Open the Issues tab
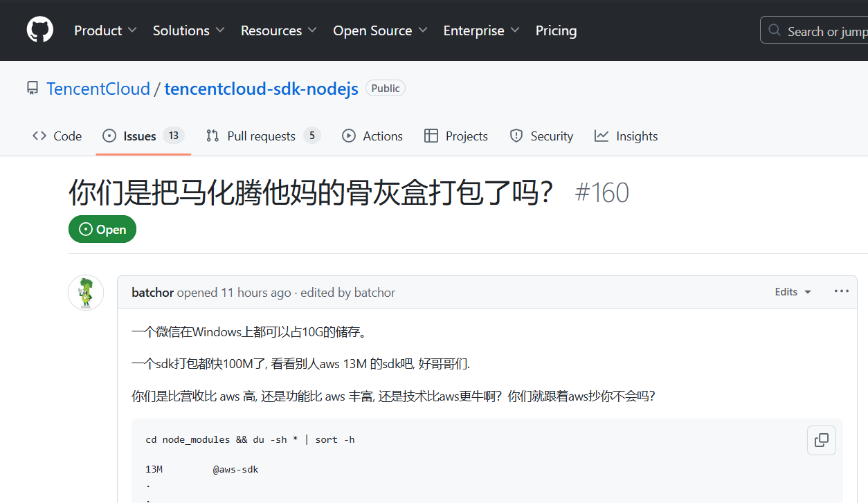This screenshot has height=503, width=868. 143,136
